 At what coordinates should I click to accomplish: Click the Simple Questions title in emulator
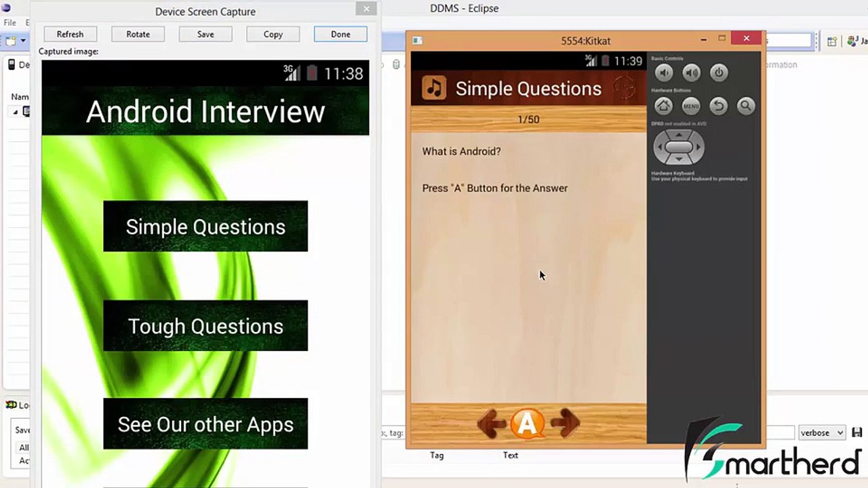coord(528,89)
